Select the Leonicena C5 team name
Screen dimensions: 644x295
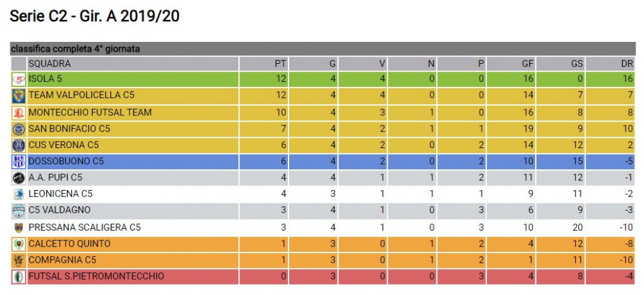61,195
